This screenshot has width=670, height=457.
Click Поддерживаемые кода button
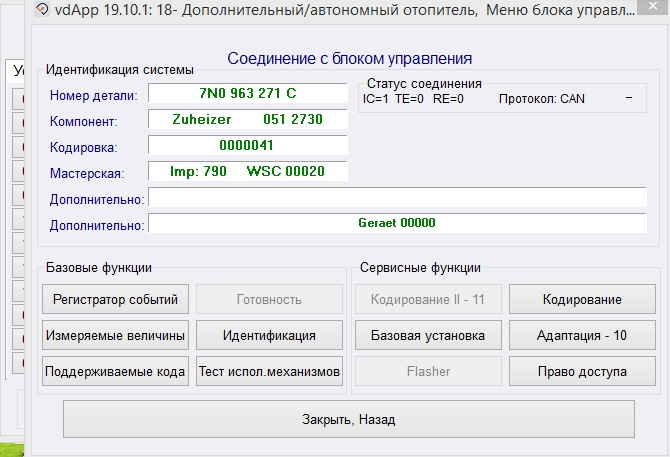coord(115,371)
